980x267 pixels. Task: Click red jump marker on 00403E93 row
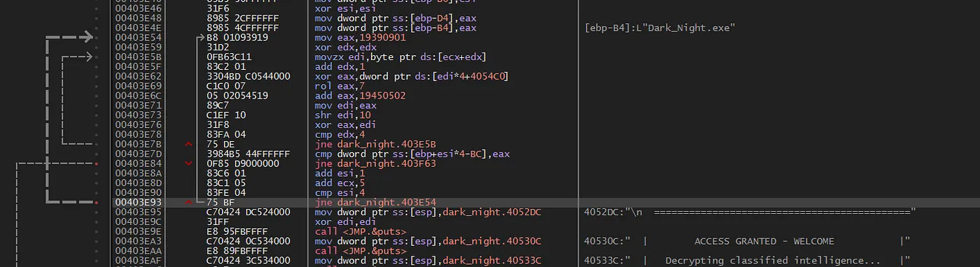[188, 202]
